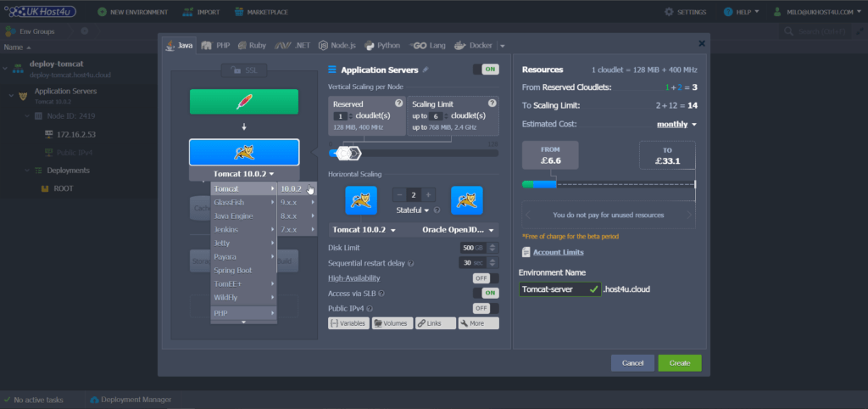Click the node count field showing 2
The image size is (868, 409).
(414, 194)
